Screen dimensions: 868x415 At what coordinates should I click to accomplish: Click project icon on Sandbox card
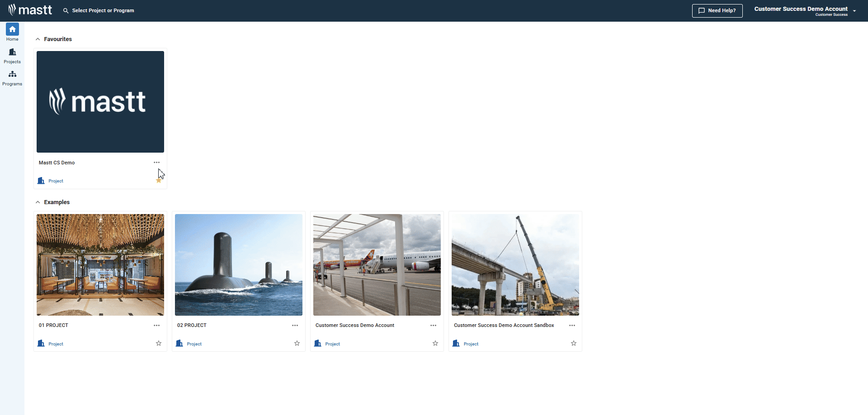click(456, 344)
